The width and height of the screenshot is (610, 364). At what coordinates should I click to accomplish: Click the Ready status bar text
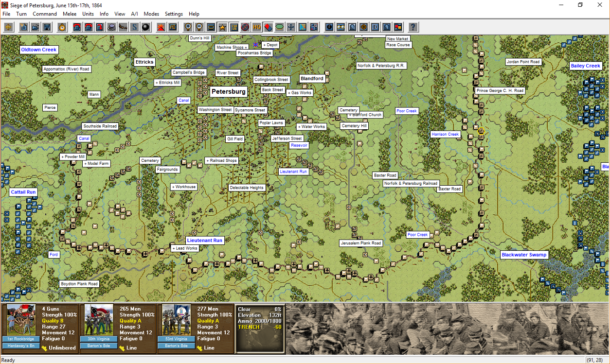(8, 360)
